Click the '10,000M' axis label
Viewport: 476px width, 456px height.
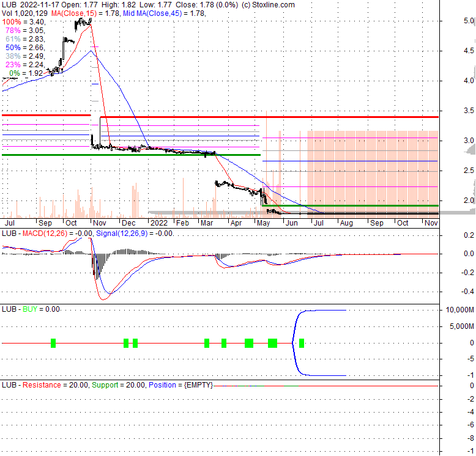[459, 310]
